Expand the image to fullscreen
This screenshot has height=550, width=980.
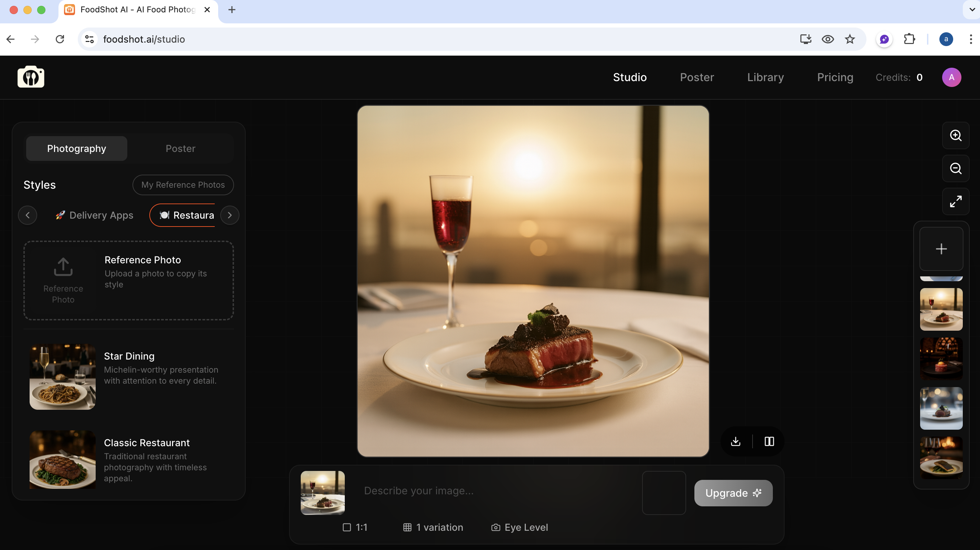click(x=956, y=201)
